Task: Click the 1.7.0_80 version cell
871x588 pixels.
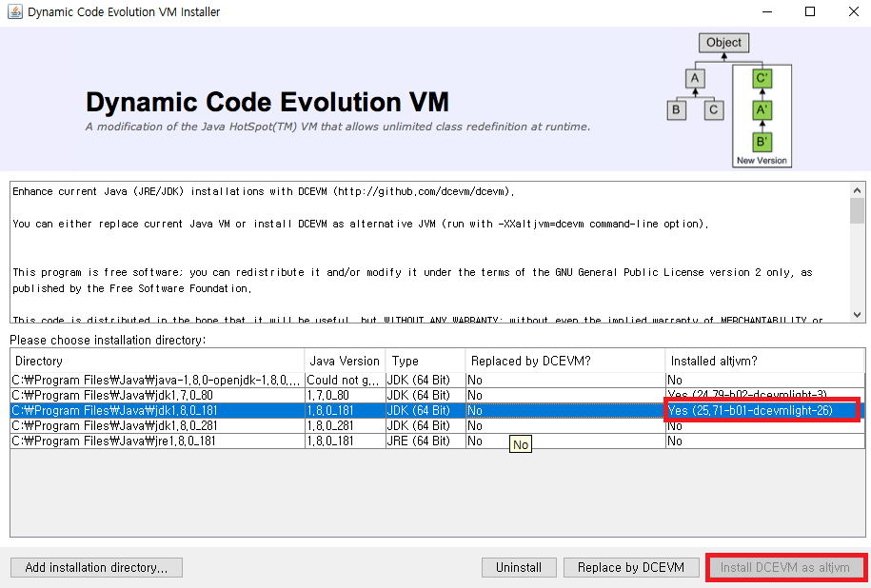Action: pos(345,396)
